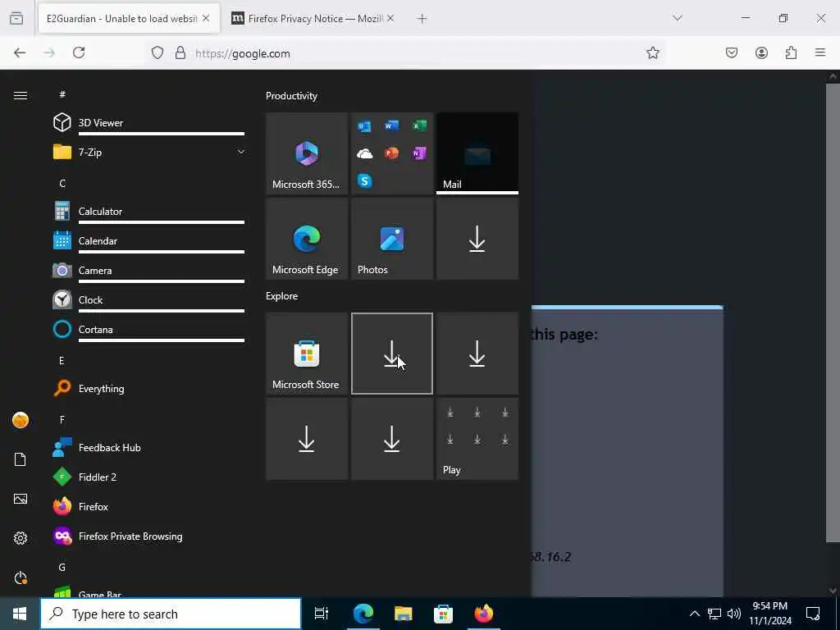
Task: Open Firefox View button
Action: tap(16, 19)
